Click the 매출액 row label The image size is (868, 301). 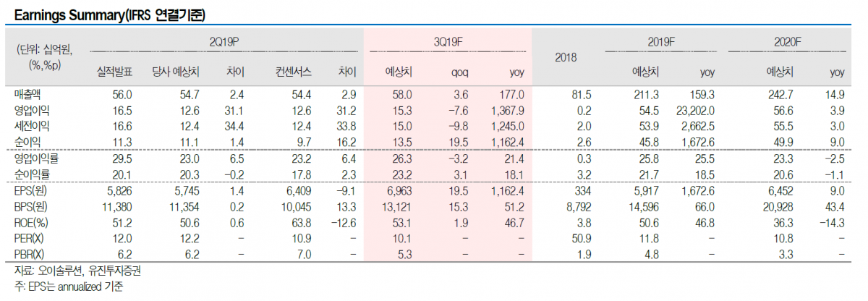pyautogui.click(x=28, y=95)
